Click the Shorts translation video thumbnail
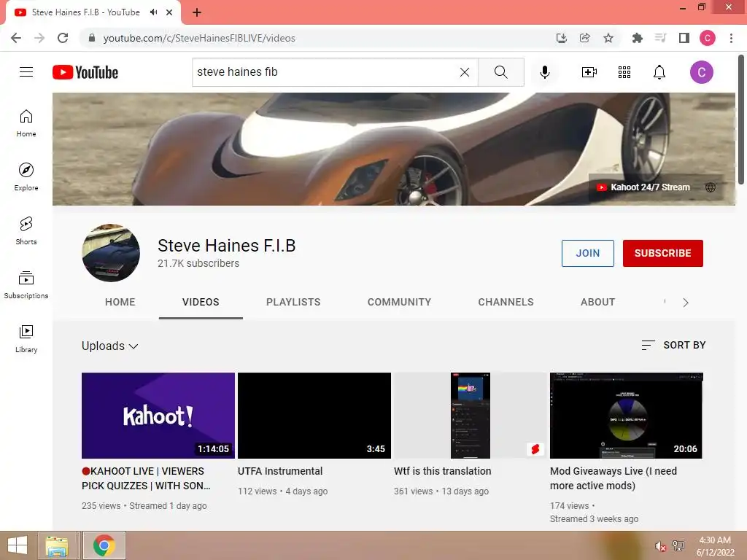This screenshot has width=747, height=560. tap(471, 415)
